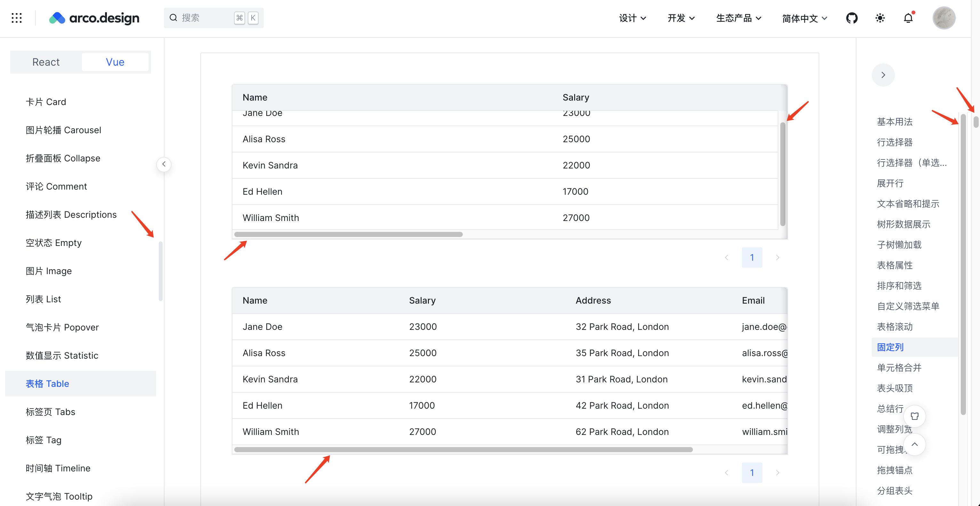Collapse the component sidebar with the chevron

164,164
